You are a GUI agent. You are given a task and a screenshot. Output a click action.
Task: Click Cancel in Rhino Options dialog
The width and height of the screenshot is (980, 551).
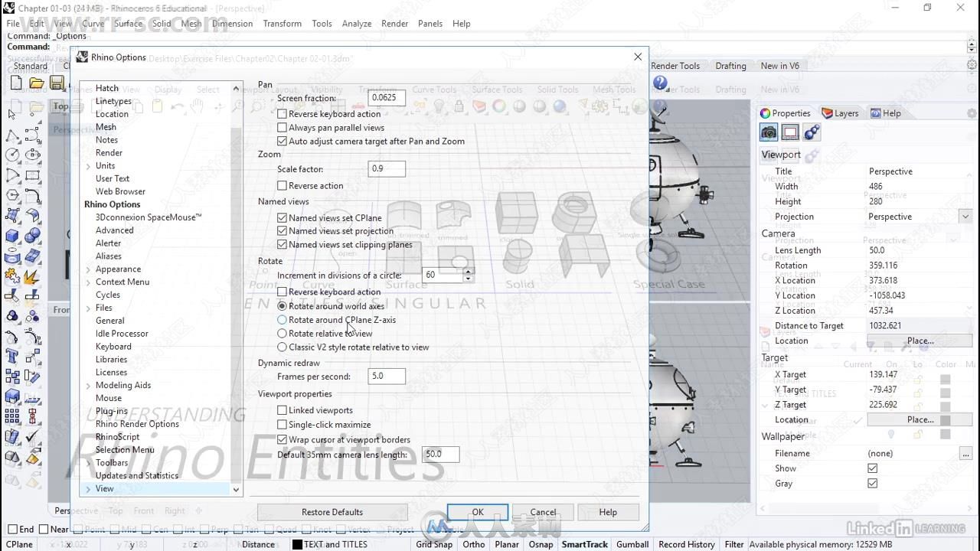543,512
